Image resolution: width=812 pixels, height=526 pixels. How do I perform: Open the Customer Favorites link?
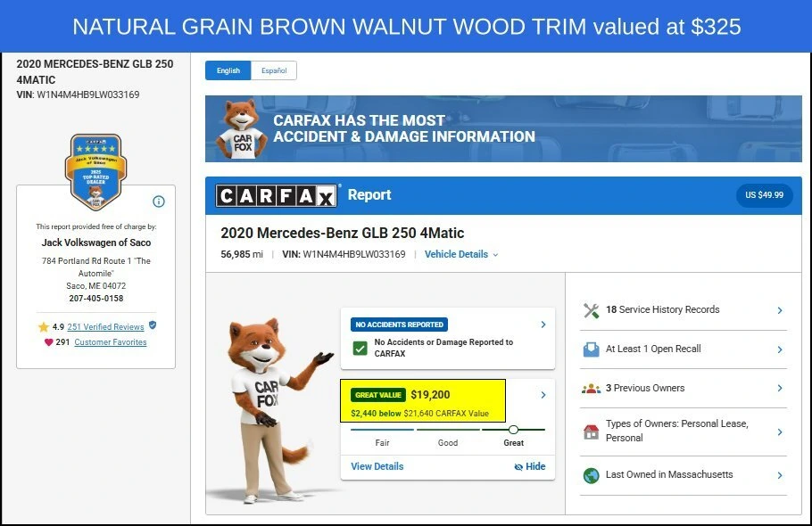coord(111,341)
